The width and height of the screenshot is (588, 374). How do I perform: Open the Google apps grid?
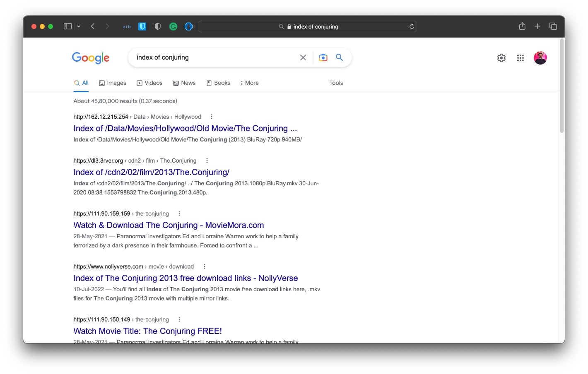(x=521, y=58)
